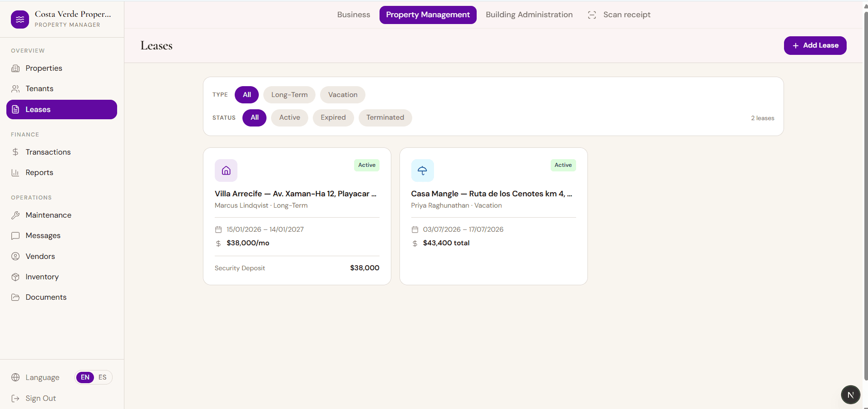
Task: Click the house icon on Villa Arrecife card
Action: [x=226, y=170]
